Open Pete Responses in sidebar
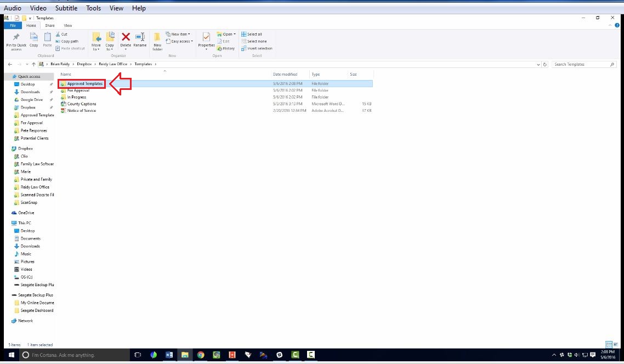Viewport: 624px width, 364px height. tap(33, 130)
